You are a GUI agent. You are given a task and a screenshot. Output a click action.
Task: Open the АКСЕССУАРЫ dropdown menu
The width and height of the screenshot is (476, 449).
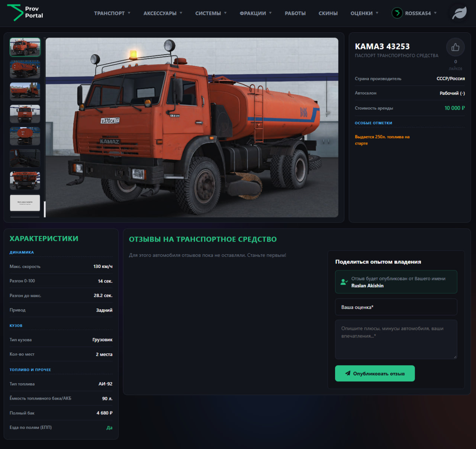(x=163, y=13)
